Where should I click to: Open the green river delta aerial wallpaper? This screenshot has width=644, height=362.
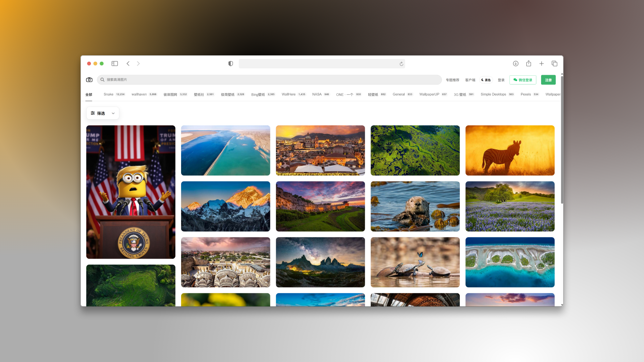[x=415, y=150]
